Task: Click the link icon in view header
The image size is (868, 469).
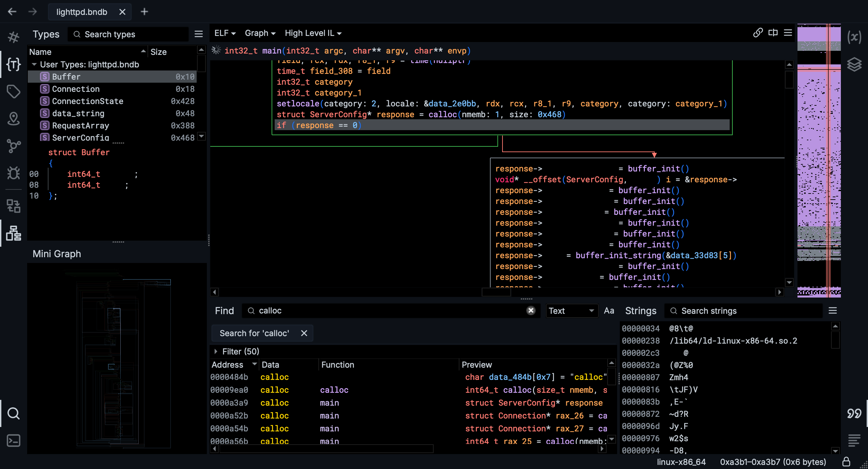Action: [758, 33]
